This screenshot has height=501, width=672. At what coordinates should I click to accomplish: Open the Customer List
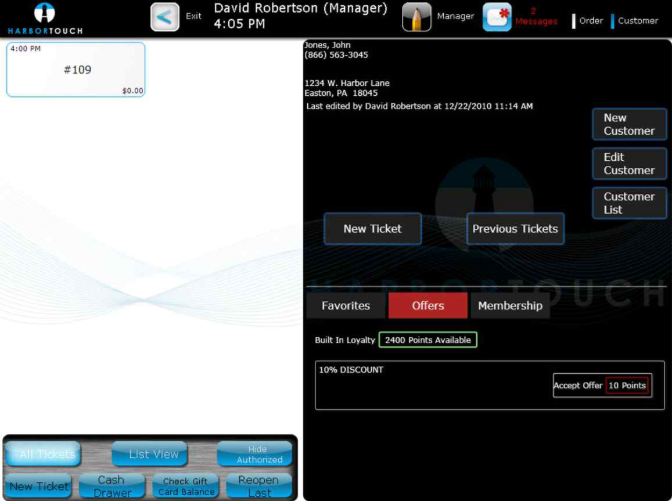click(629, 203)
